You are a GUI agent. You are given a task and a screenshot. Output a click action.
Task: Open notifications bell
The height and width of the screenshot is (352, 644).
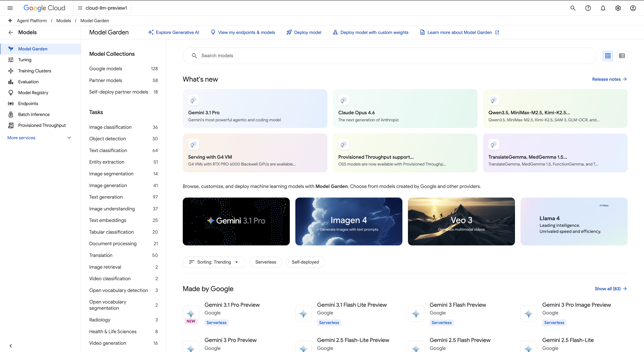pos(603,8)
